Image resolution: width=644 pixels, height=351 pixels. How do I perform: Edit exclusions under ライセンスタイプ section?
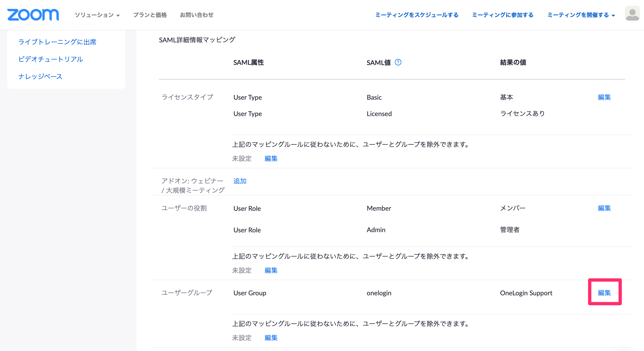(x=271, y=158)
